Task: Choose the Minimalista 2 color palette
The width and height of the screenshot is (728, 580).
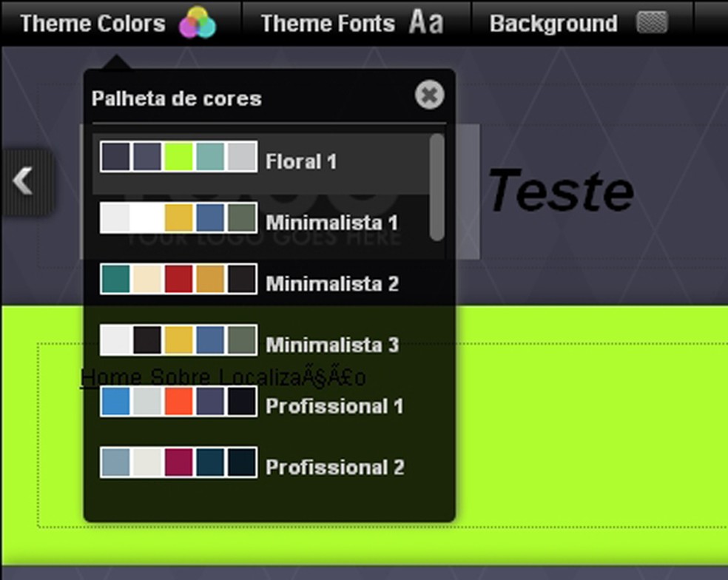Action: click(x=331, y=283)
